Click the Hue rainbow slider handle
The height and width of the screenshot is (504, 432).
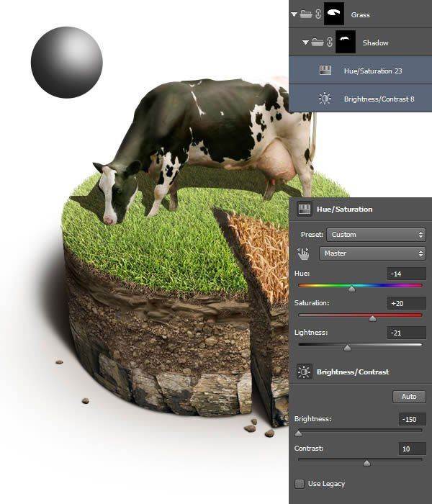click(351, 289)
